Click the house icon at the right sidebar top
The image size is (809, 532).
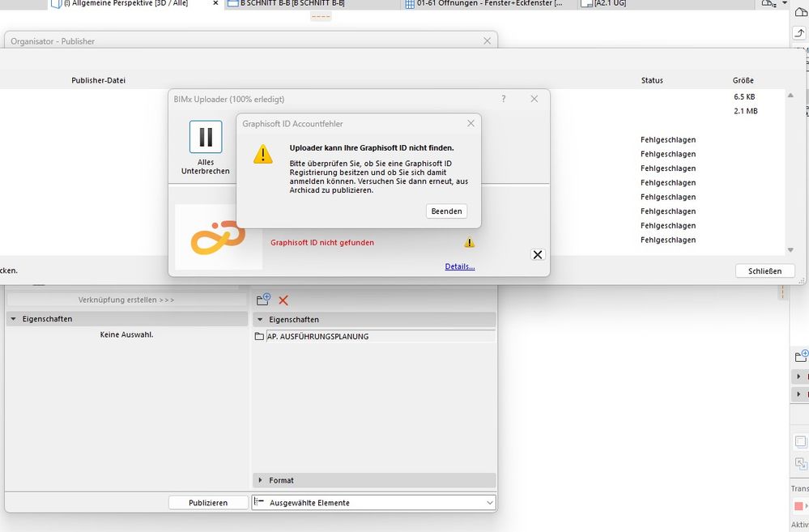point(801,12)
